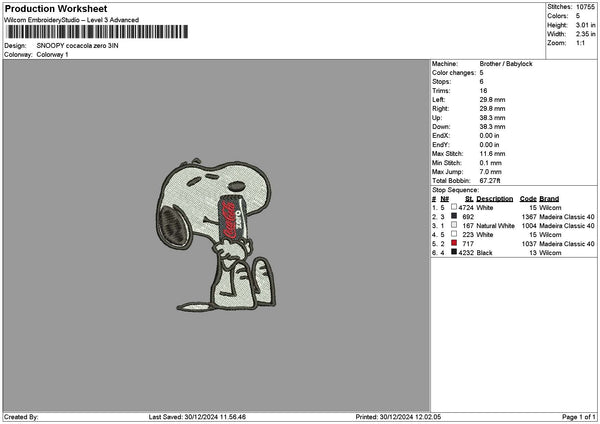The height and width of the screenshot is (424, 600).
Task: Click the Color changes value
Action: click(481, 73)
